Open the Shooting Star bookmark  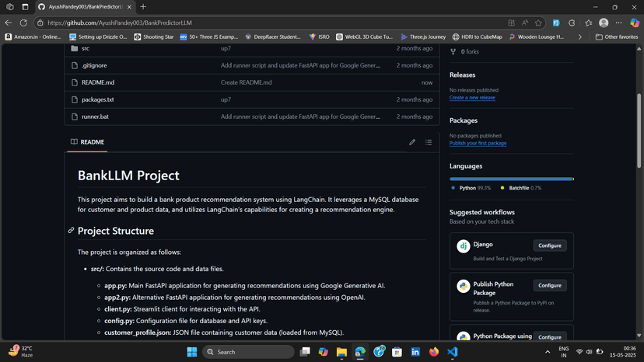coord(153,37)
